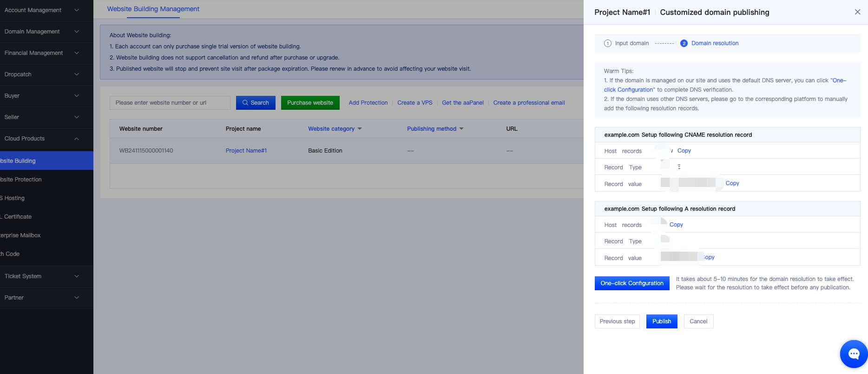Image resolution: width=868 pixels, height=374 pixels.
Task: Copy the CNAME host records value
Action: click(684, 151)
